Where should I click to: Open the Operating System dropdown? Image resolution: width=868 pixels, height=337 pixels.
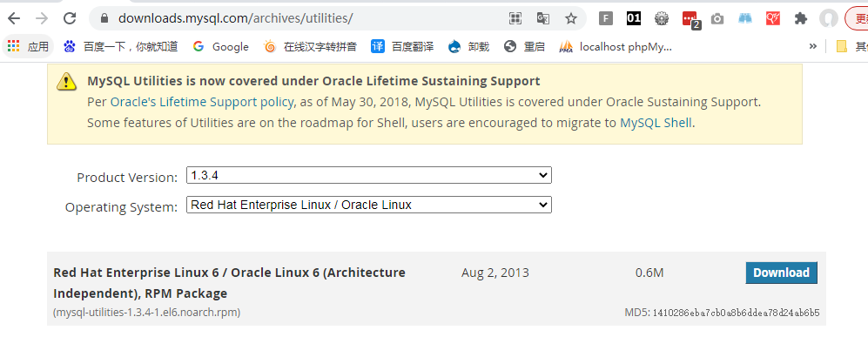click(368, 205)
